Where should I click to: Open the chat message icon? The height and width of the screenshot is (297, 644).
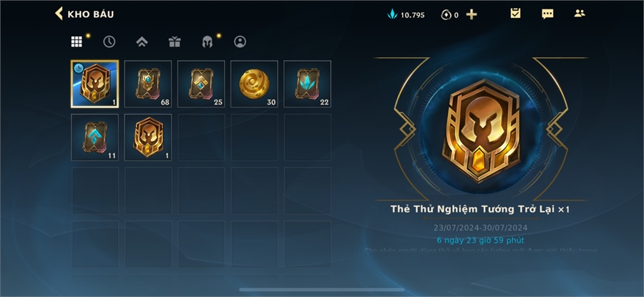point(547,14)
